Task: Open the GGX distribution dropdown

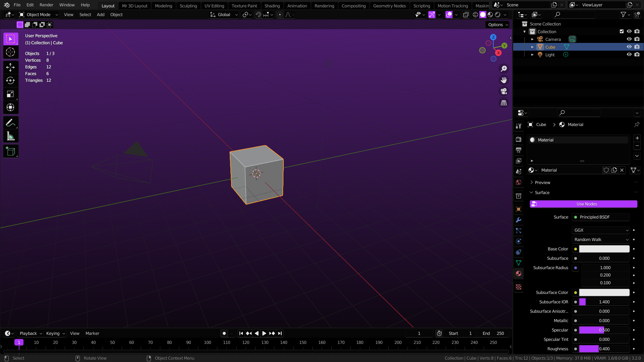Action: tap(600, 230)
